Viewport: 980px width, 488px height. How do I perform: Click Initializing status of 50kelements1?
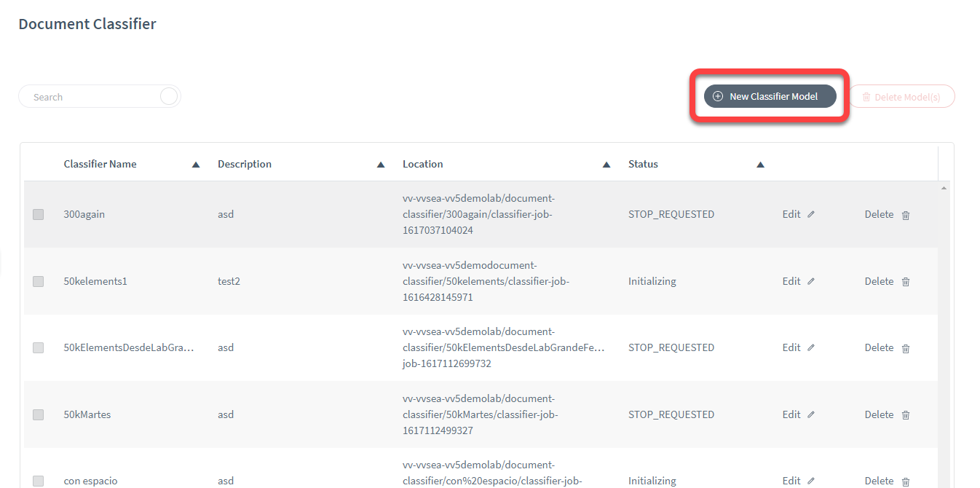click(652, 281)
